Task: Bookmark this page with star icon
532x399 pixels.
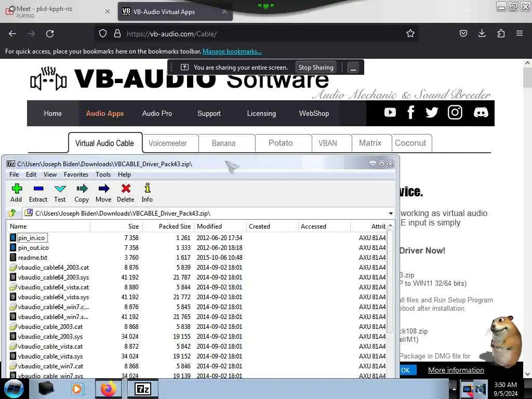Action: 410,34
